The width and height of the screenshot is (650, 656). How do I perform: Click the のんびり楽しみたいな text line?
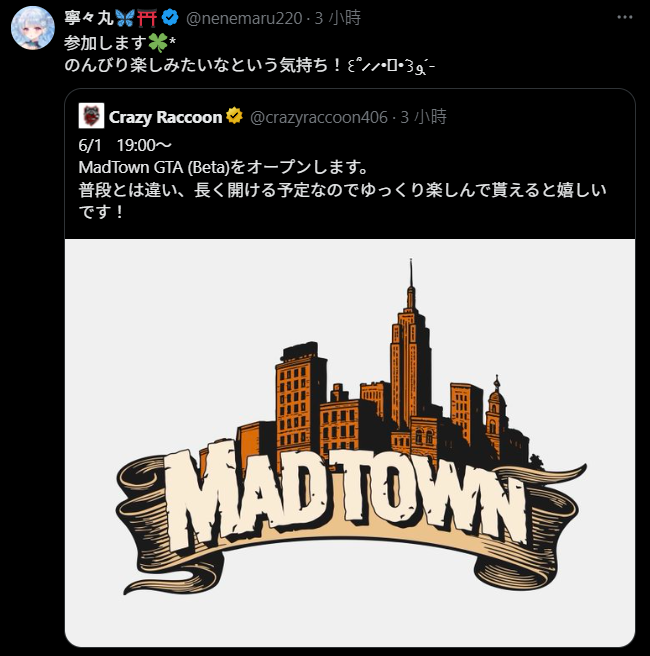tap(250, 66)
